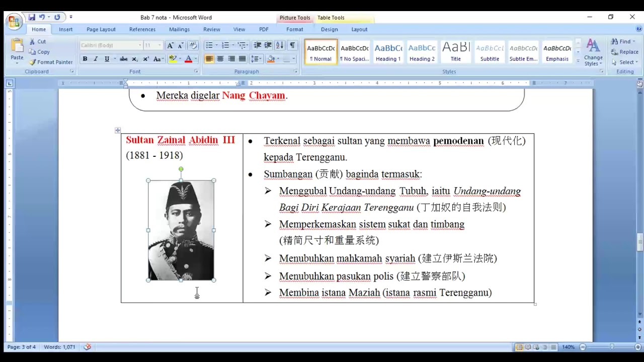Viewport: 644px width, 362px height.
Task: Apply the Heading 1 style
Action: point(388,52)
